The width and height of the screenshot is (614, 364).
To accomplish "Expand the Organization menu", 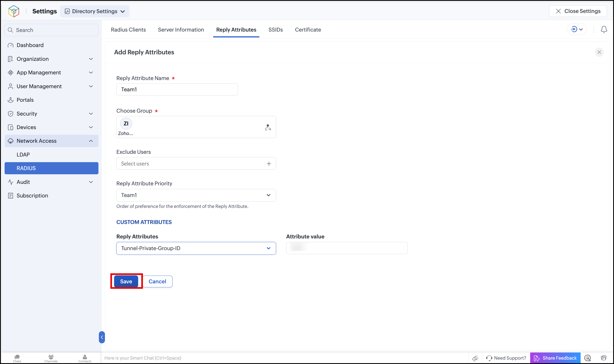I will pos(91,59).
